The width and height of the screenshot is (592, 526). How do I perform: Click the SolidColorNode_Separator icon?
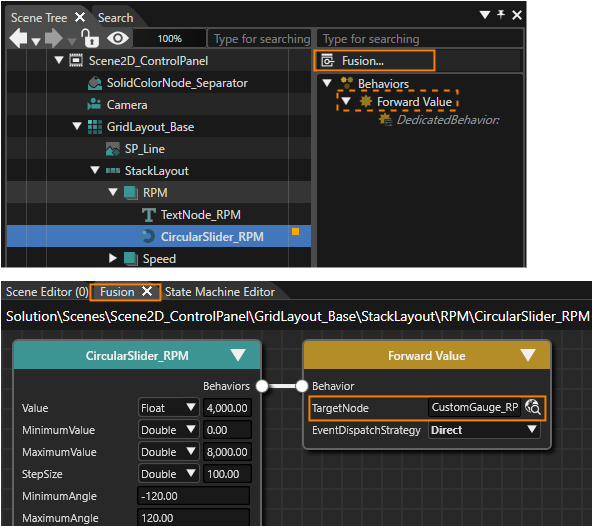pyautogui.click(x=95, y=83)
